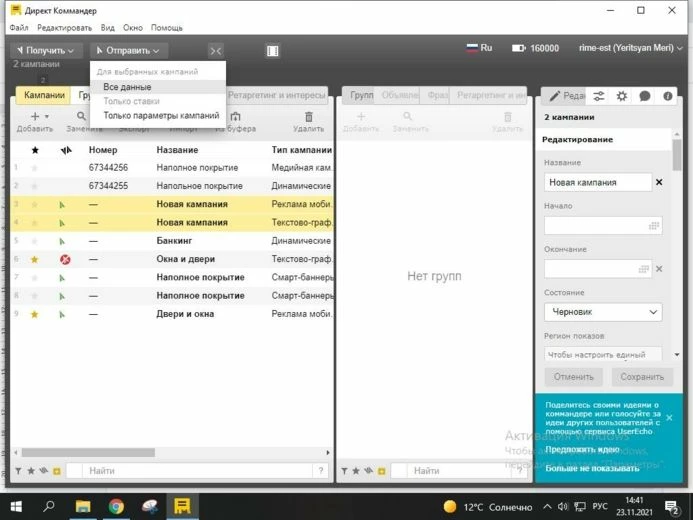
Task: Toggle favorites filter star in groups panel
Action: (x=356, y=471)
